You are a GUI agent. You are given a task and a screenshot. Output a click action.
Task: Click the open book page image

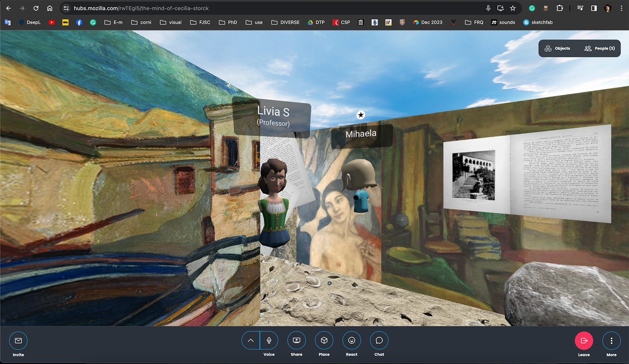(527, 173)
